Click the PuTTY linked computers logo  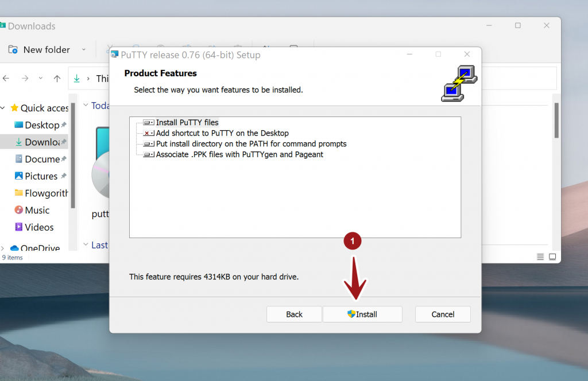click(x=459, y=84)
